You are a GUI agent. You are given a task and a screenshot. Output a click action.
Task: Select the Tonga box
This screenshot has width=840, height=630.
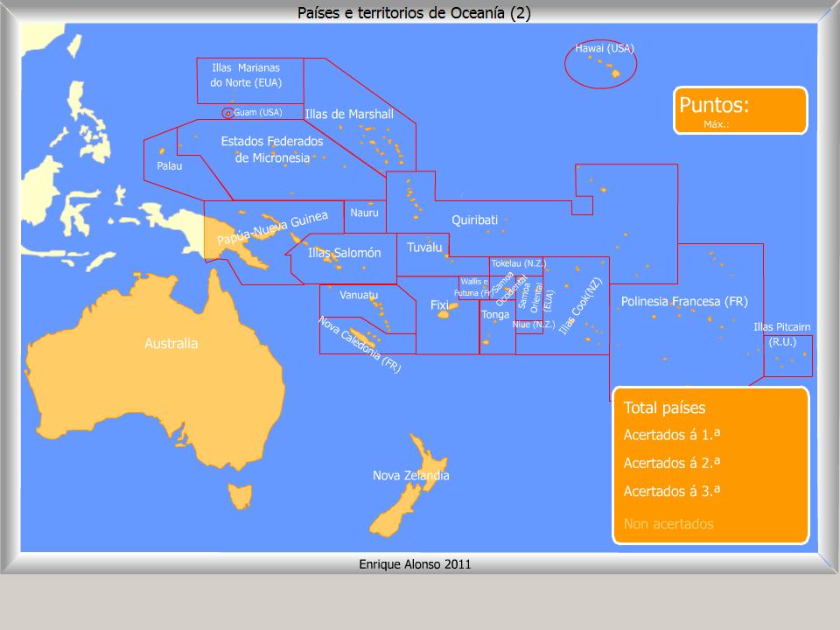(x=495, y=315)
